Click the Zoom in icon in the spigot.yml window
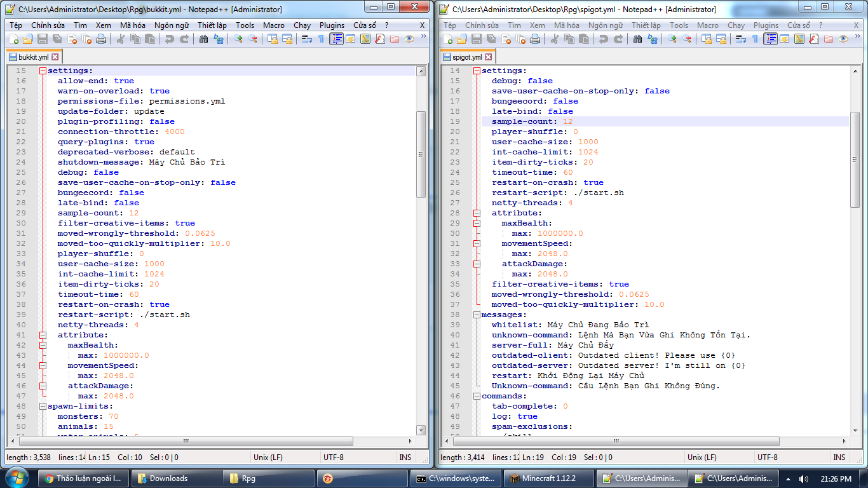The width and height of the screenshot is (868, 488). coord(672,39)
